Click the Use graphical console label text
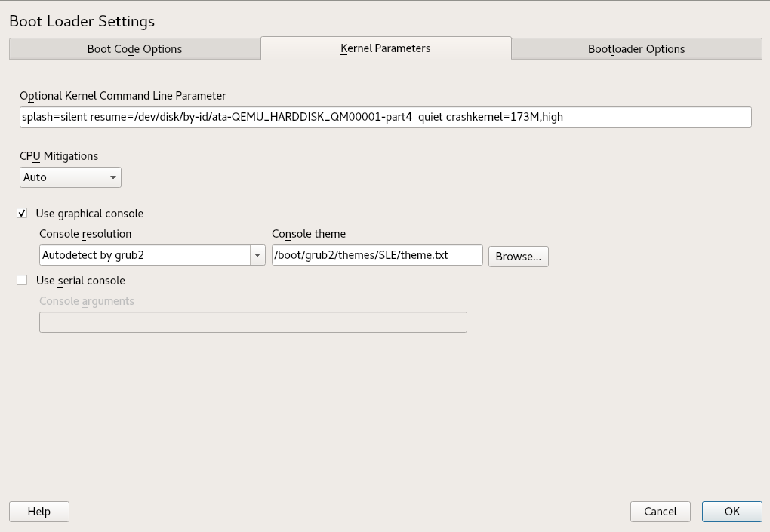Screen dimensions: 770x532 point(89,214)
